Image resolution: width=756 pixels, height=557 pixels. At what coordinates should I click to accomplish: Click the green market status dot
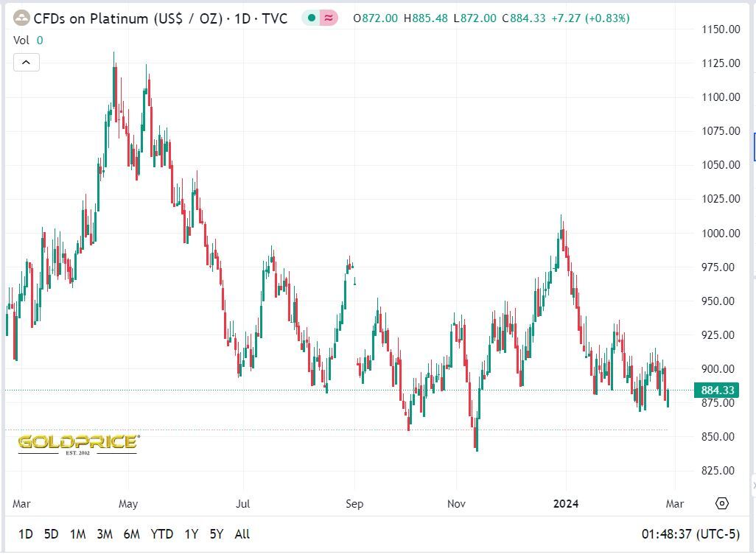click(x=312, y=18)
